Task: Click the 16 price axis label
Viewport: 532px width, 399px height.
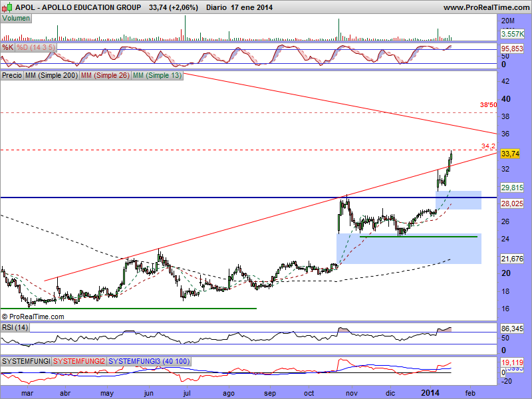Action: 505,309
